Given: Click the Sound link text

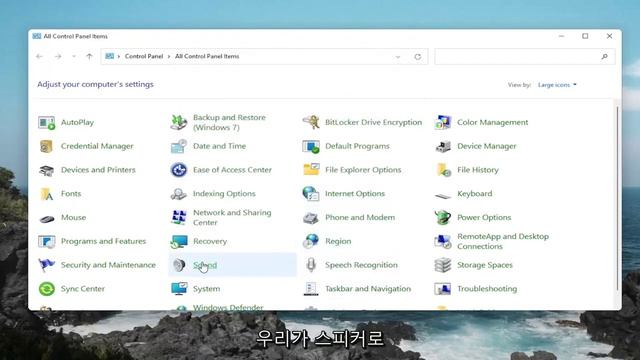Looking at the screenshot, I should tap(205, 265).
